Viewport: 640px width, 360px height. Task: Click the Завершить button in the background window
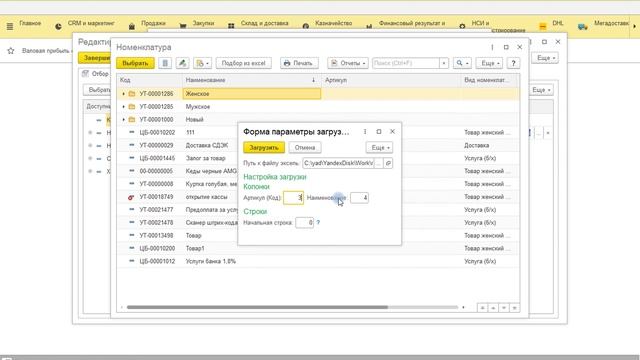click(94, 58)
